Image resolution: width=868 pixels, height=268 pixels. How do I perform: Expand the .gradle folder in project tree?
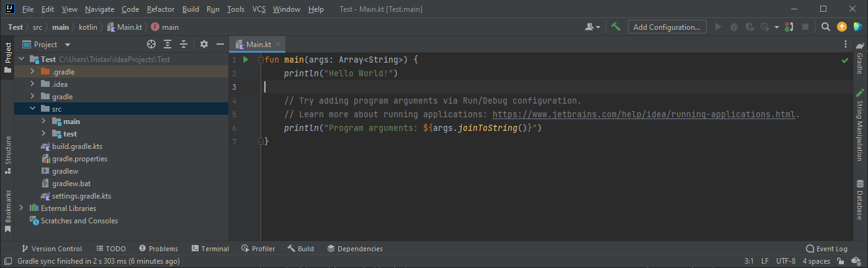click(x=32, y=72)
